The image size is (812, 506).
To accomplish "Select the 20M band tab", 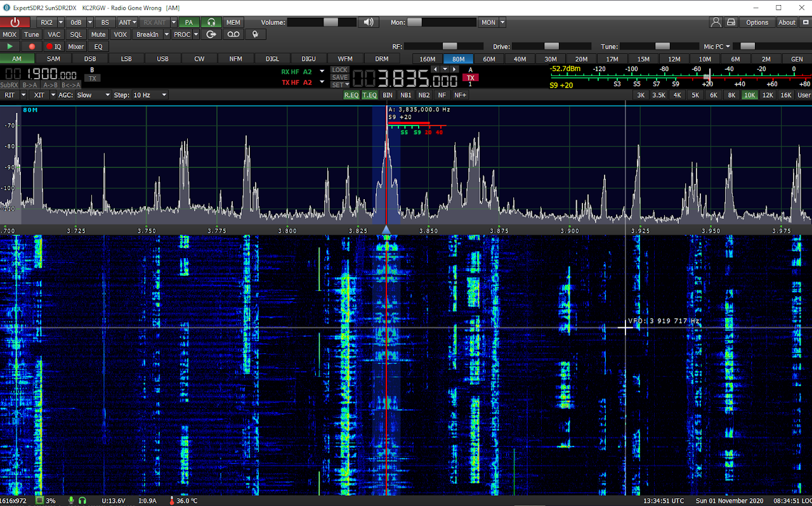I will (x=581, y=59).
